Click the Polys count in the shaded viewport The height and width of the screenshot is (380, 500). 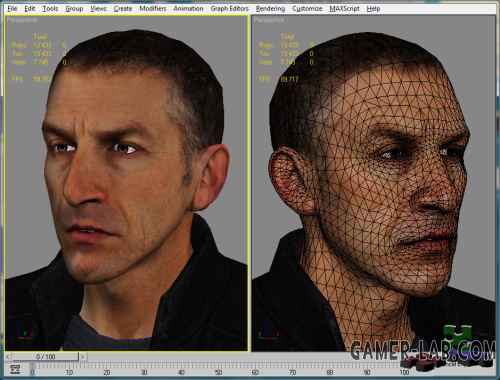[x=42, y=45]
